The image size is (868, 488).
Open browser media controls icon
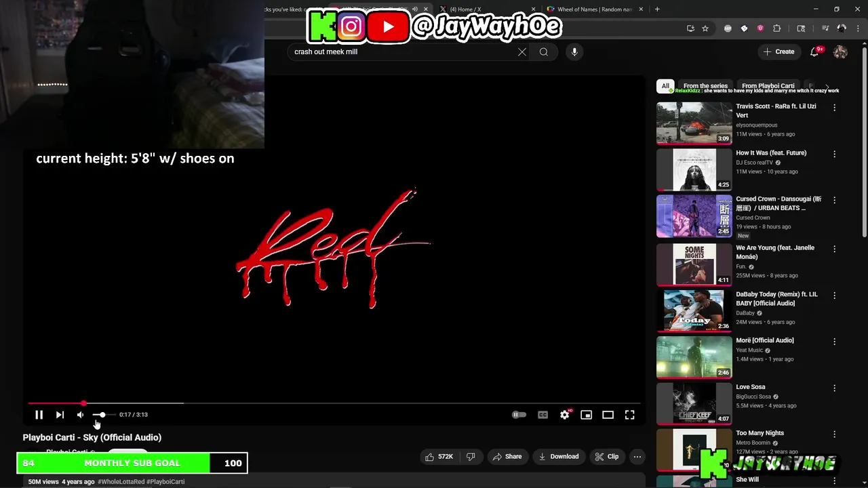click(825, 28)
